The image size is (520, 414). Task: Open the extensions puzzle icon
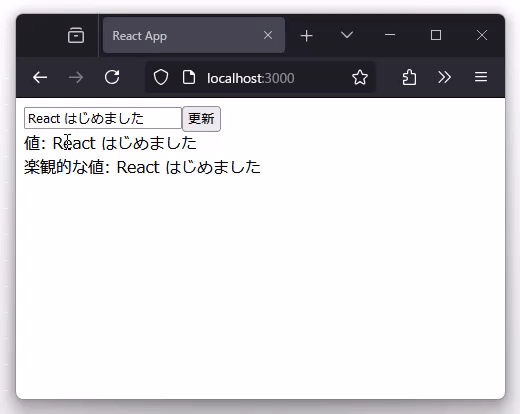(409, 77)
